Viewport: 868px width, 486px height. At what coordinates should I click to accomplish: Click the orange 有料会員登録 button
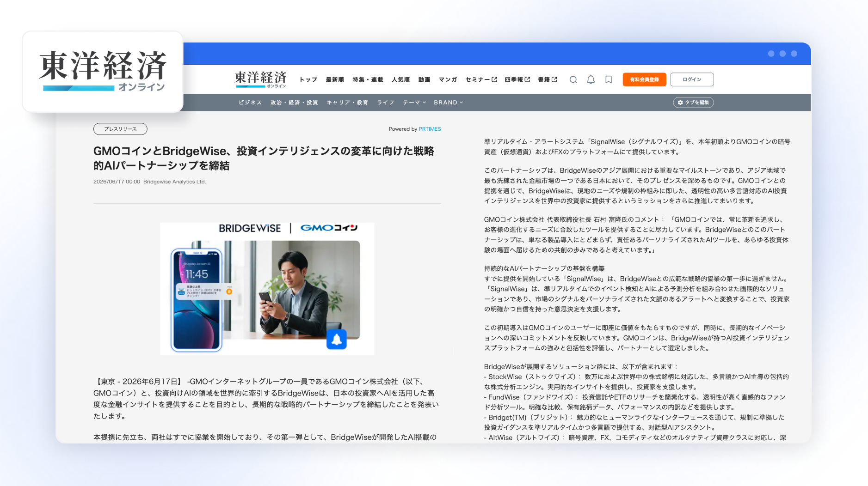(644, 79)
